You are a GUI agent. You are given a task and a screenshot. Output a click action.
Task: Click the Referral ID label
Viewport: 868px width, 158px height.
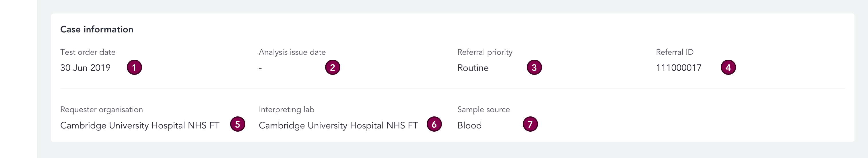point(675,52)
